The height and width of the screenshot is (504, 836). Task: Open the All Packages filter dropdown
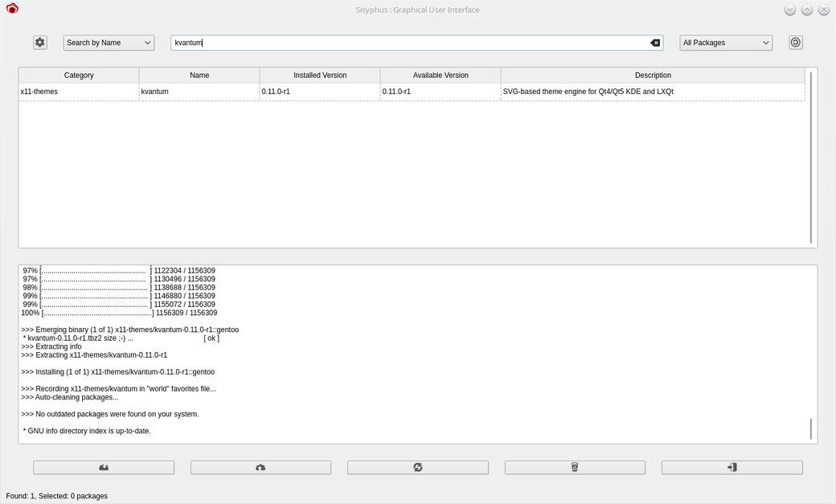click(x=726, y=43)
